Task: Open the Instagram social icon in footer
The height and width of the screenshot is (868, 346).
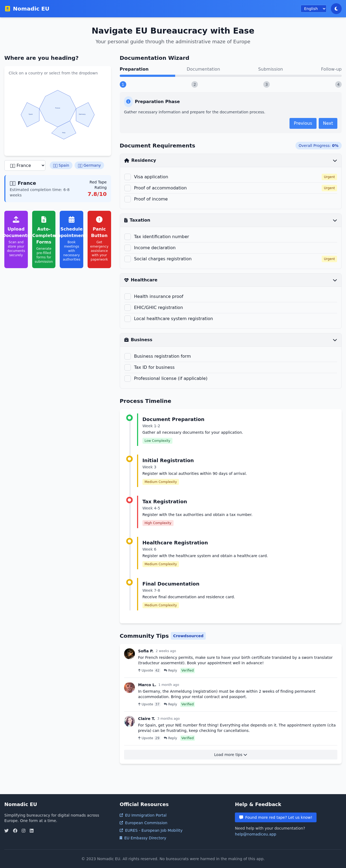Action: 24,831
